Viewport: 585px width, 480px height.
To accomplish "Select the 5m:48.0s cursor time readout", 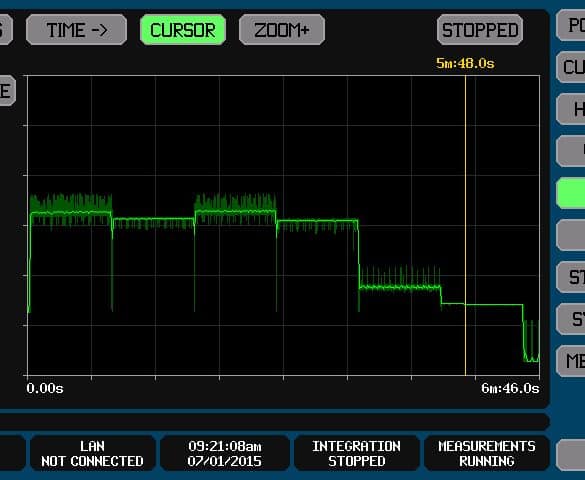I will pyautogui.click(x=465, y=63).
